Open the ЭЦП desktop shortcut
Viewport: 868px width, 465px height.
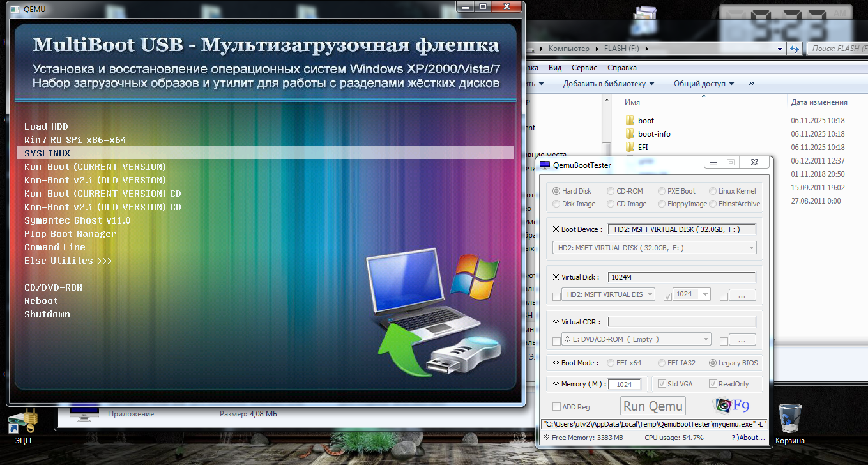click(x=23, y=422)
